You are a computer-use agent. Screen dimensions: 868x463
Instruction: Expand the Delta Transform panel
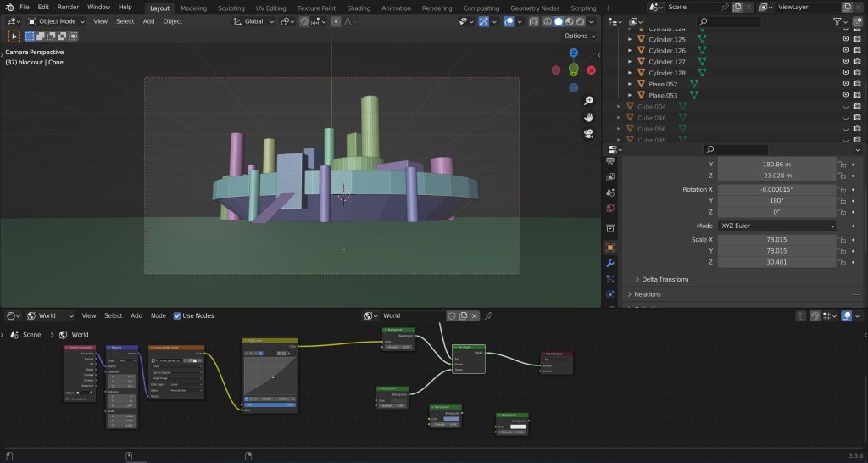tap(665, 279)
